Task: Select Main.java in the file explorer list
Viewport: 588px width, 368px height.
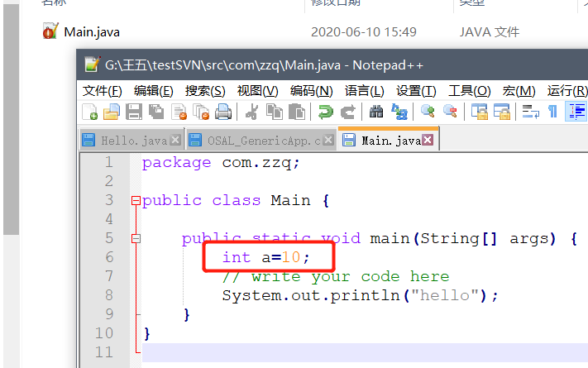Action: point(92,32)
